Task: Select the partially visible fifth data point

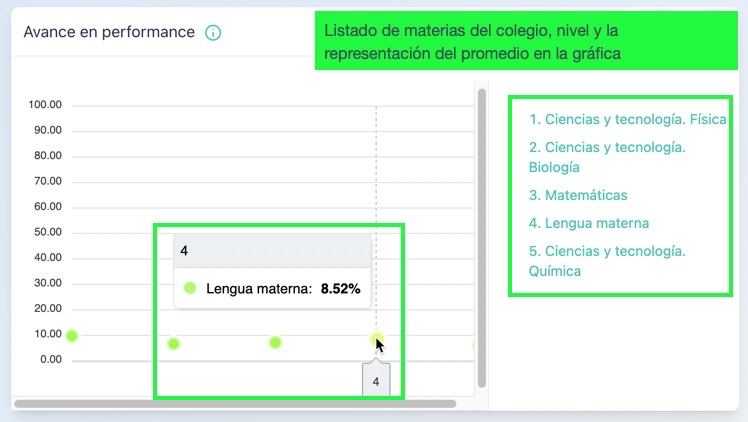Action: pyautogui.click(x=476, y=346)
